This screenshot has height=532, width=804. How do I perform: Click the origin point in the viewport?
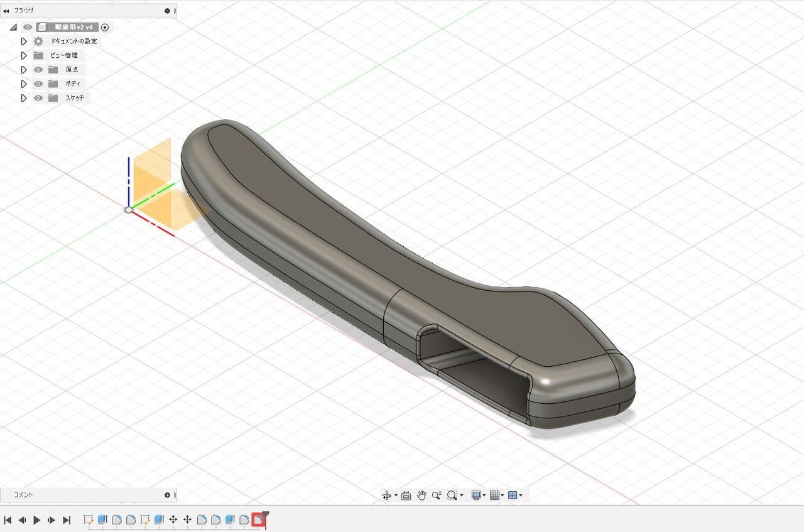(x=129, y=210)
